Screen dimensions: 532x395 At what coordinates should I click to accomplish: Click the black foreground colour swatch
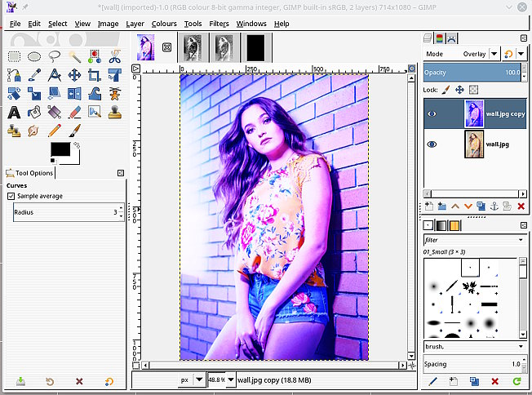coord(60,149)
